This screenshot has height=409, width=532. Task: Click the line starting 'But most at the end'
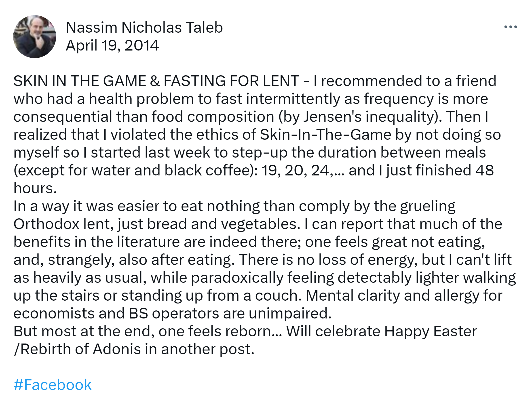(146, 331)
